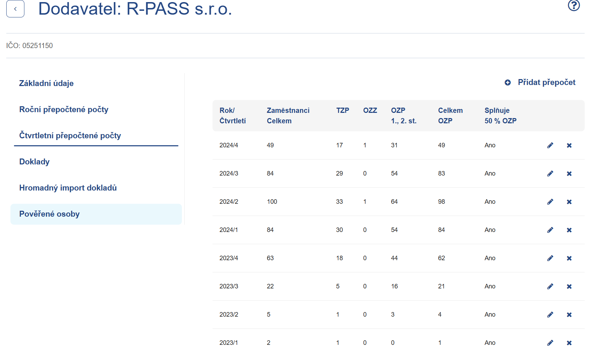Screen dimensions: 608x364
Task: Go back using the chevron button
Action: (x=15, y=9)
